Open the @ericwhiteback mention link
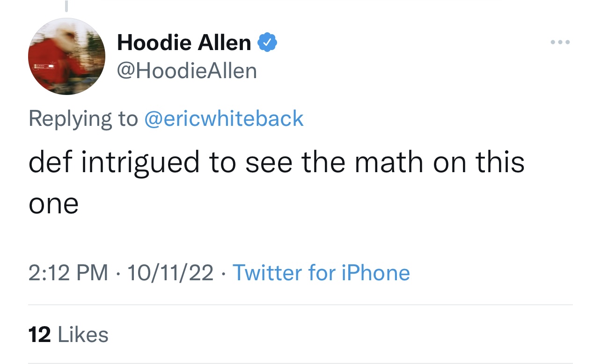Image resolution: width=601 pixels, height=364 pixels. [x=224, y=118]
